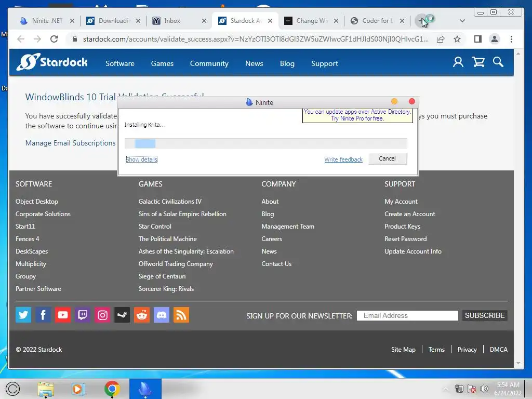
Task: Share this page from address bar
Action: point(441,39)
